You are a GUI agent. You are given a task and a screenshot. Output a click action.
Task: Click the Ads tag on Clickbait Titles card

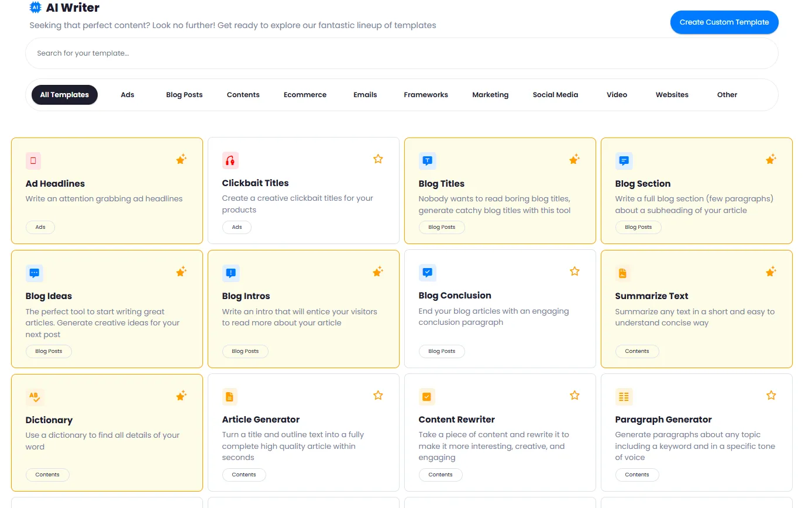click(x=237, y=227)
